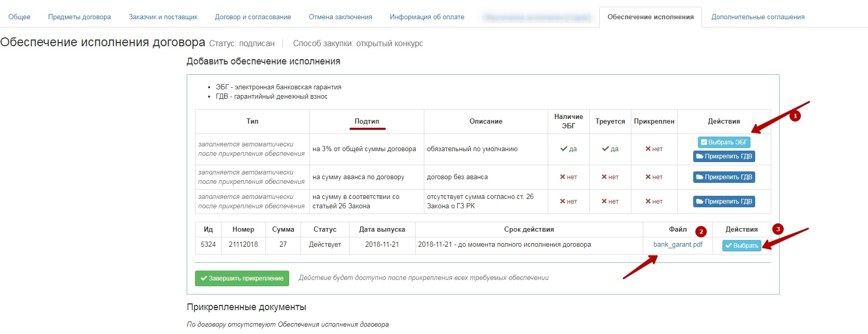The image size is (868, 334).
Task: Attach ГДВ for the Article 26 row
Action: (724, 202)
